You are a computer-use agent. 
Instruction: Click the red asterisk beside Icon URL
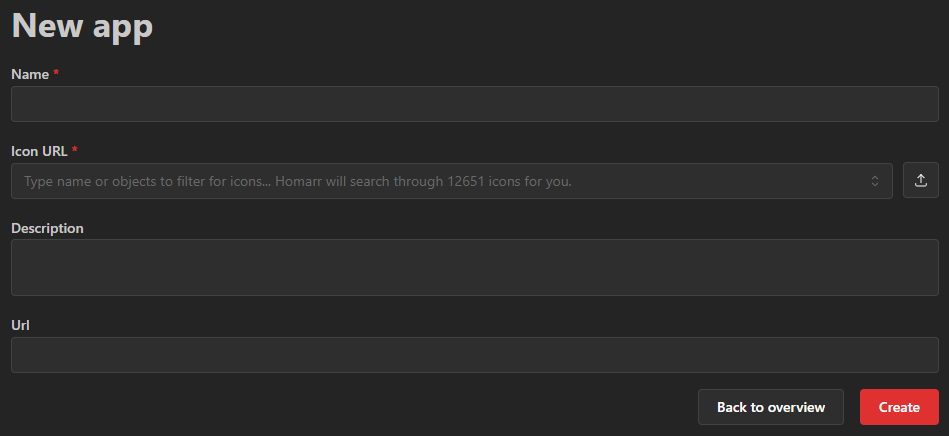pos(75,151)
